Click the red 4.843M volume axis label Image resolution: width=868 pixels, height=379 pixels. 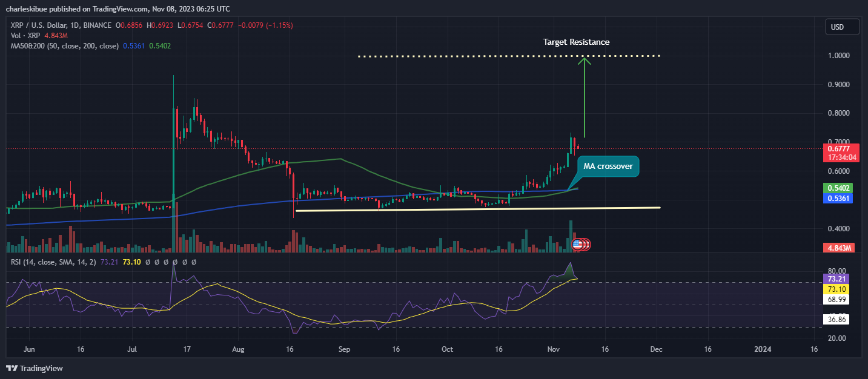[x=840, y=248]
